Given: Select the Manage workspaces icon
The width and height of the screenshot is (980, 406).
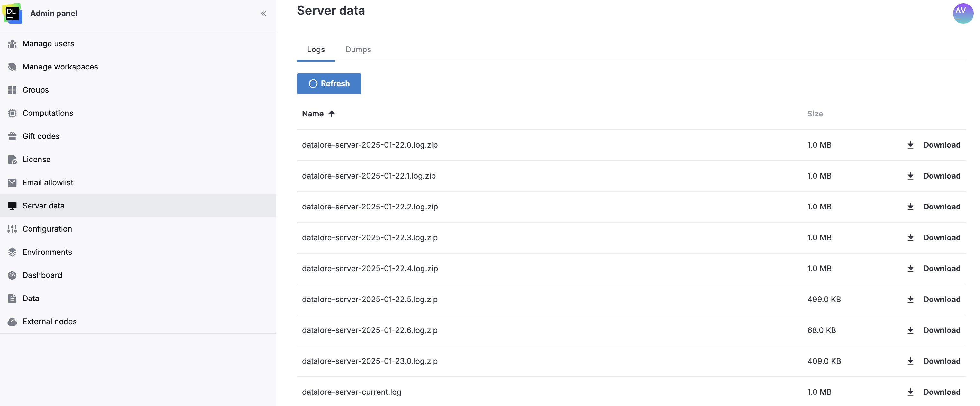Looking at the screenshot, I should (x=12, y=67).
